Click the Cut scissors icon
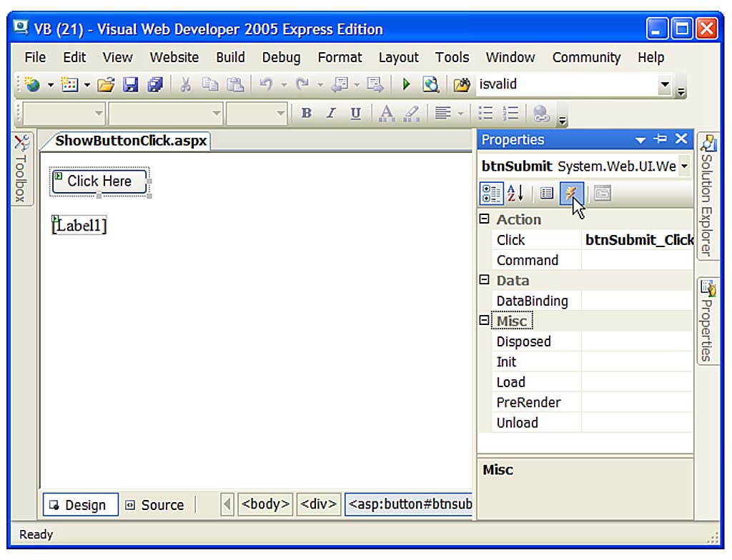This screenshot has height=560, width=732. (x=185, y=84)
